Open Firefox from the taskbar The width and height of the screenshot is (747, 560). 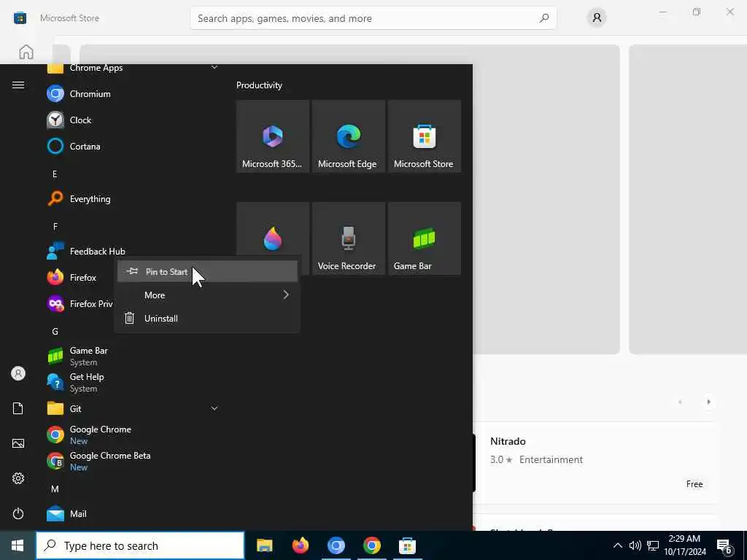(300, 545)
